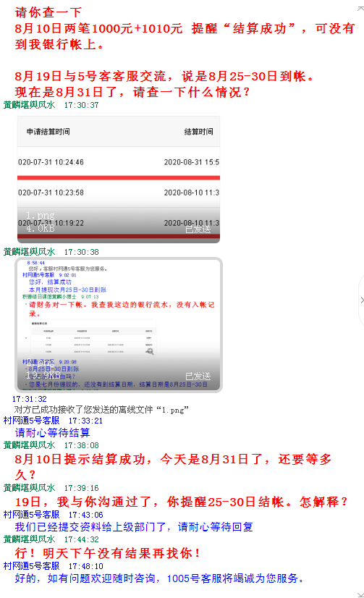Click the scroll-up arrow at chat top

(x=360, y=9)
